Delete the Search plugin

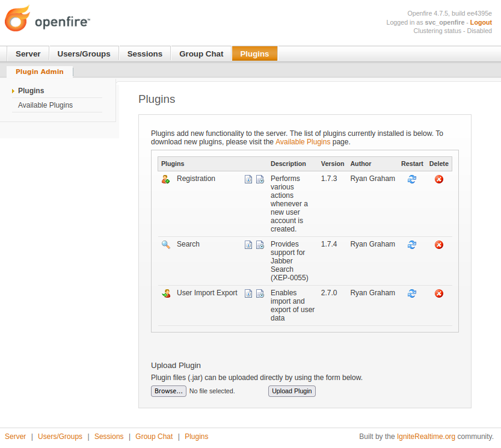coord(439,245)
